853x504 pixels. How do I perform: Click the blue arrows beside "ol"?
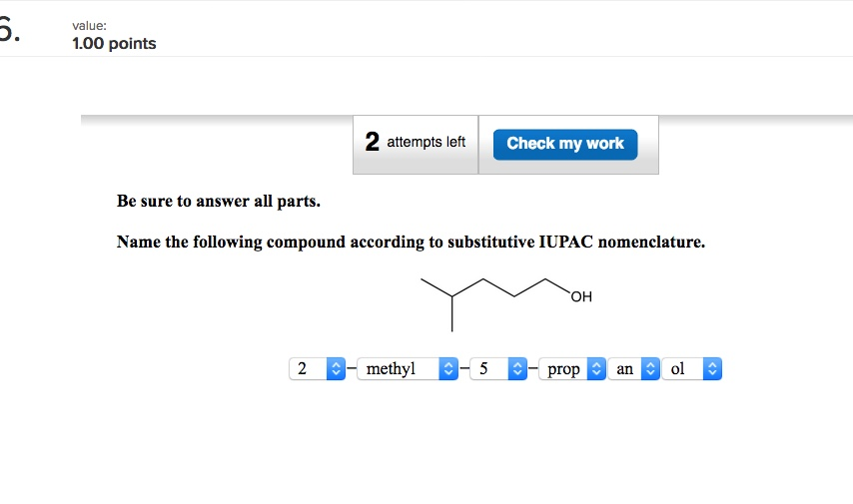710,369
